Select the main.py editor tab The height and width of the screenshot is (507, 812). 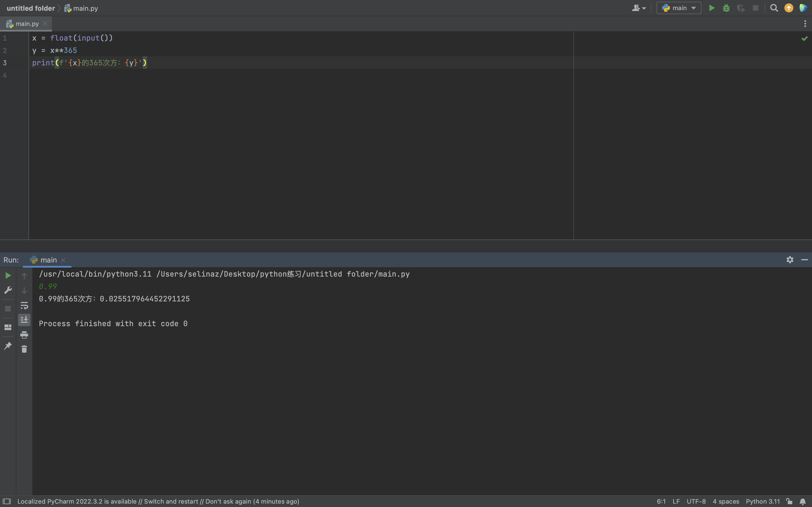coord(27,24)
